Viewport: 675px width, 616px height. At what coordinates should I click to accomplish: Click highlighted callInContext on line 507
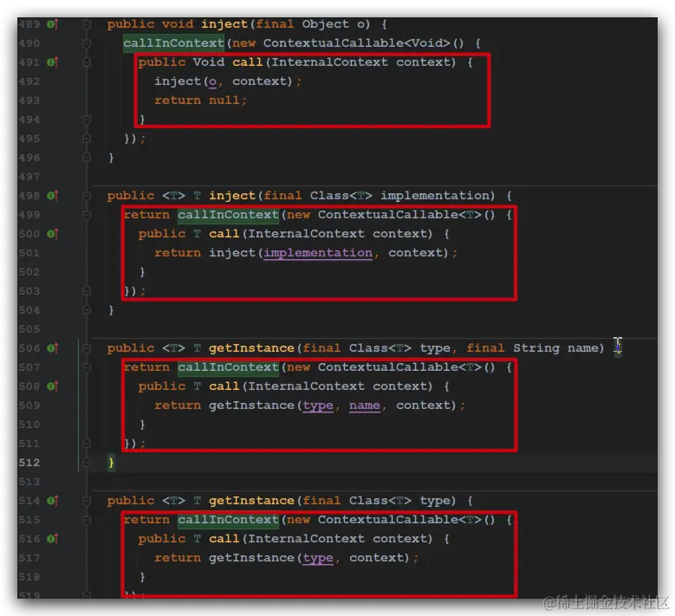click(228, 367)
